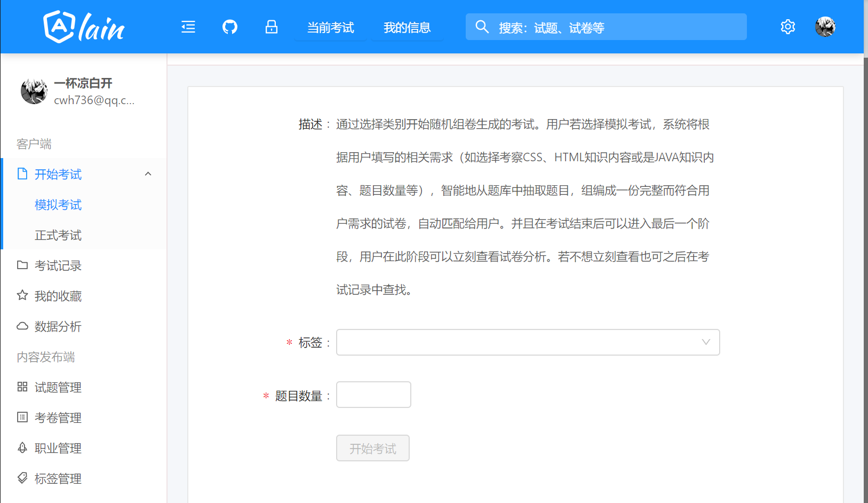Image resolution: width=868 pixels, height=503 pixels.
Task: Click the sidebar collapse icon in header
Action: coord(188,27)
